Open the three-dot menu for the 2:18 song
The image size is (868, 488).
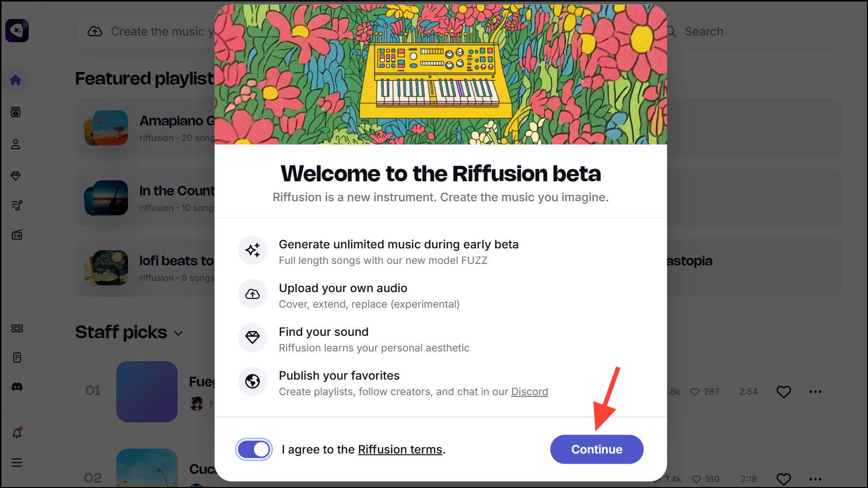[816, 479]
